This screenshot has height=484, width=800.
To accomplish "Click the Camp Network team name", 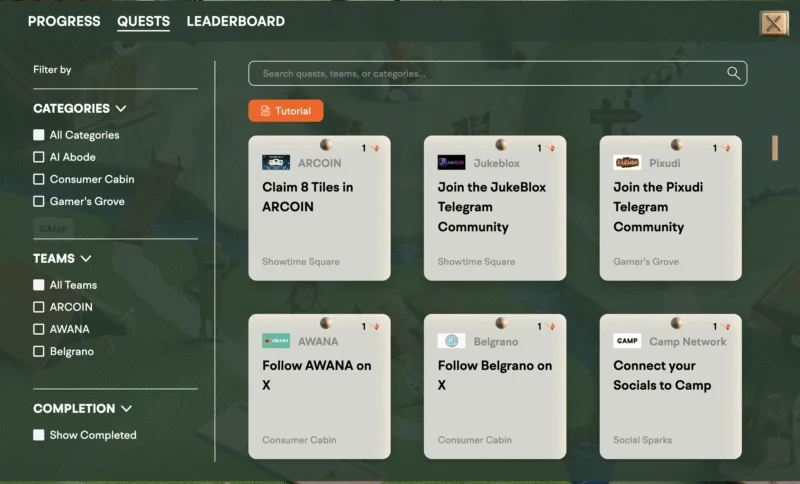I will point(688,342).
